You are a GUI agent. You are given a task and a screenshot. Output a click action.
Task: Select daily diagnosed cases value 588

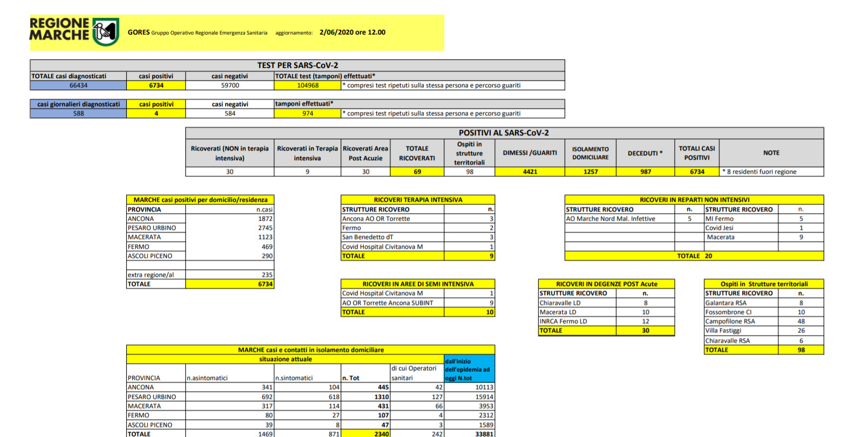[78, 113]
